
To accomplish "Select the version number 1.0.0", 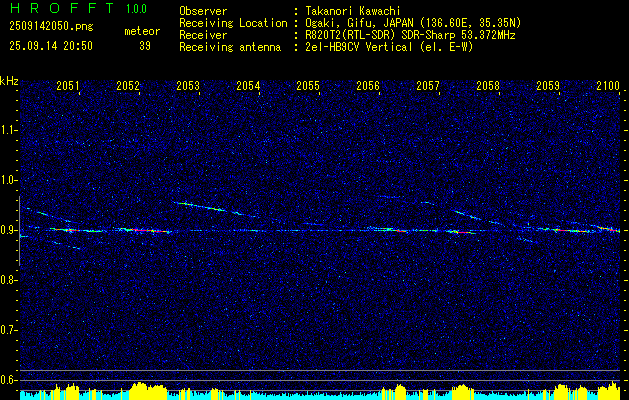I will (136, 9).
